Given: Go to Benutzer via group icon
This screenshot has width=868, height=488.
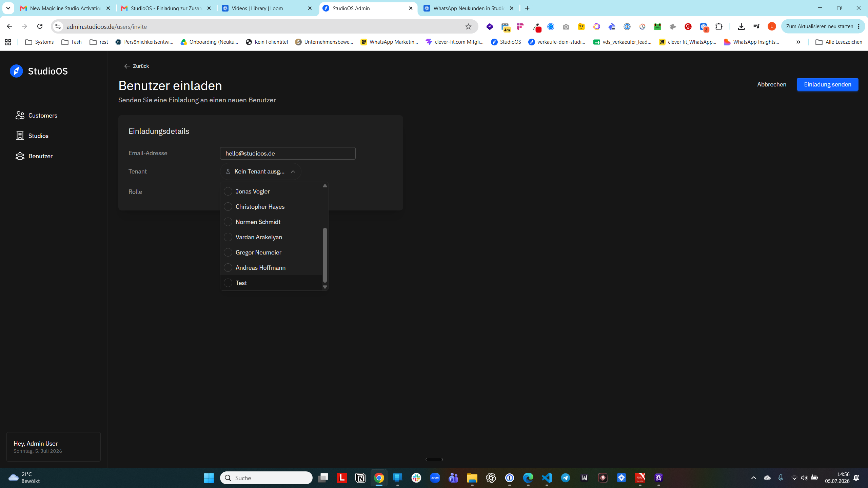Looking at the screenshot, I should [20, 156].
